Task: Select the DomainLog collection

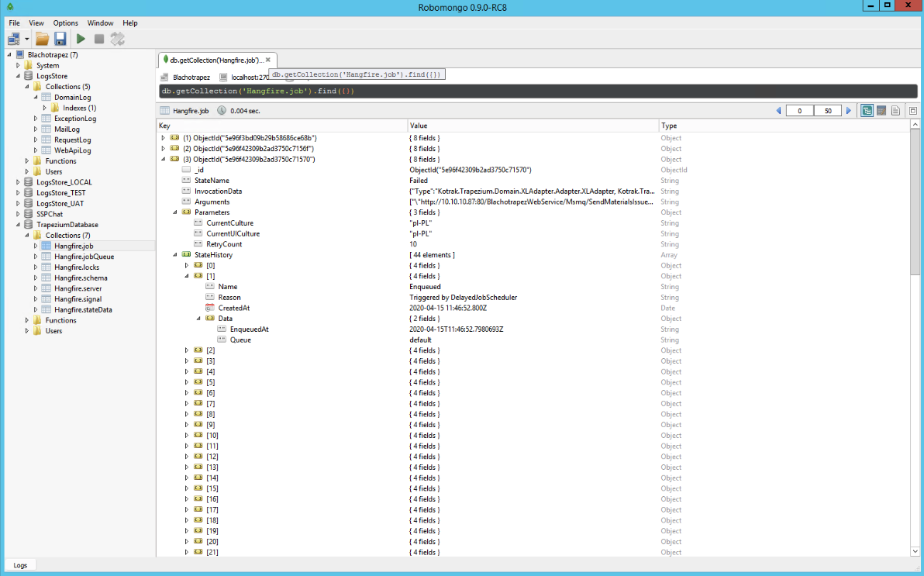Action: 73,97
